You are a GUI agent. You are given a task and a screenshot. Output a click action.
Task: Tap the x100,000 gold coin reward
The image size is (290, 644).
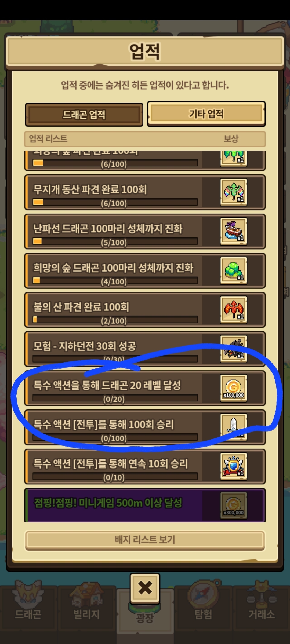[x=233, y=388]
